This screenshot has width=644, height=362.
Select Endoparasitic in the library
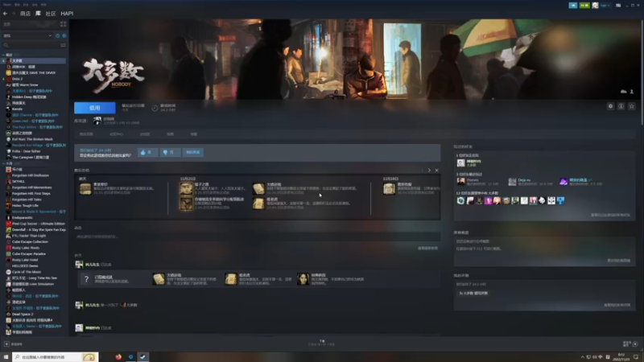tap(23, 217)
